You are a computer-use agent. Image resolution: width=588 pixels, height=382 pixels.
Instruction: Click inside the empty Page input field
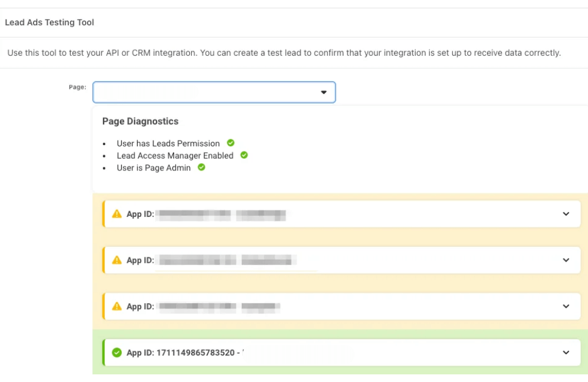(206, 92)
